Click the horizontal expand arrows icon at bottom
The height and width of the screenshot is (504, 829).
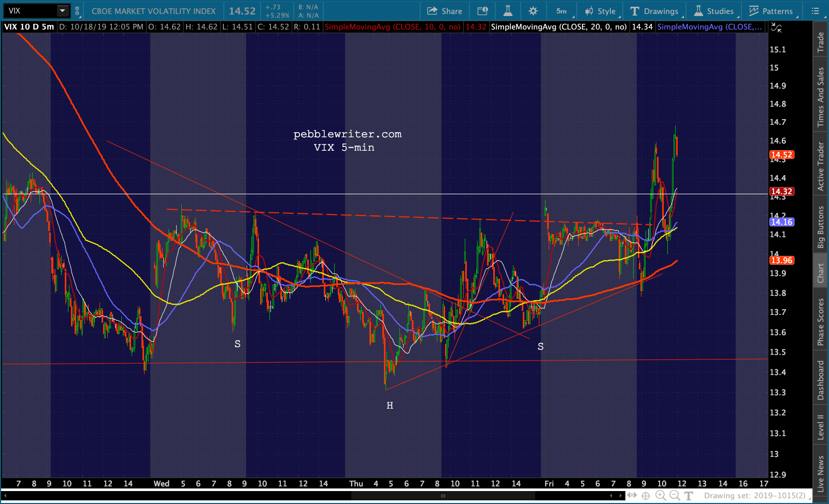[632, 496]
